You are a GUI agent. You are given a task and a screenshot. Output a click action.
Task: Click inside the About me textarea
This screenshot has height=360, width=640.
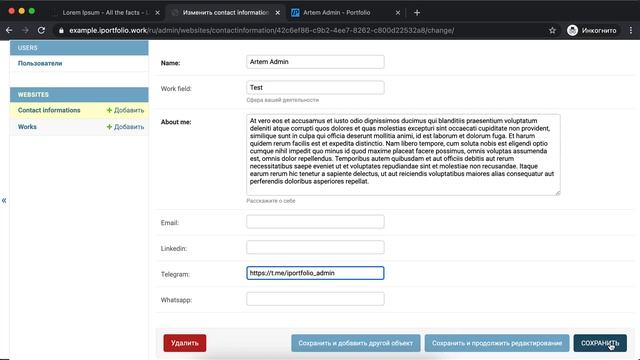tap(403, 155)
